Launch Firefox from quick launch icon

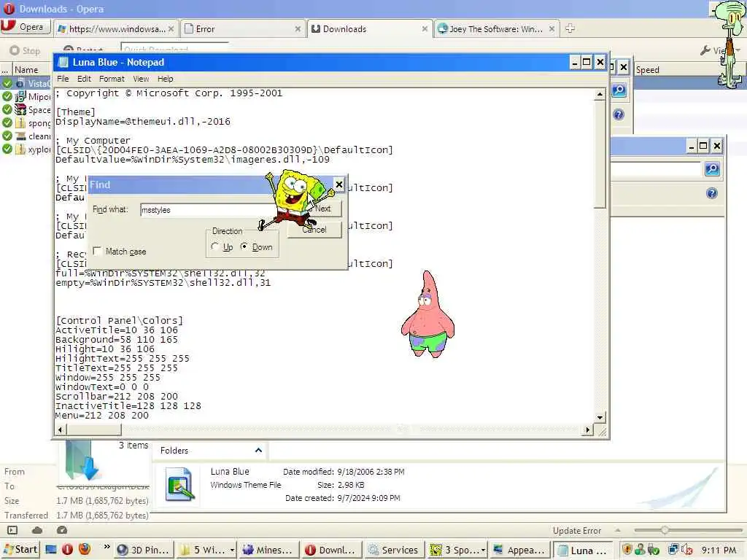click(85, 550)
